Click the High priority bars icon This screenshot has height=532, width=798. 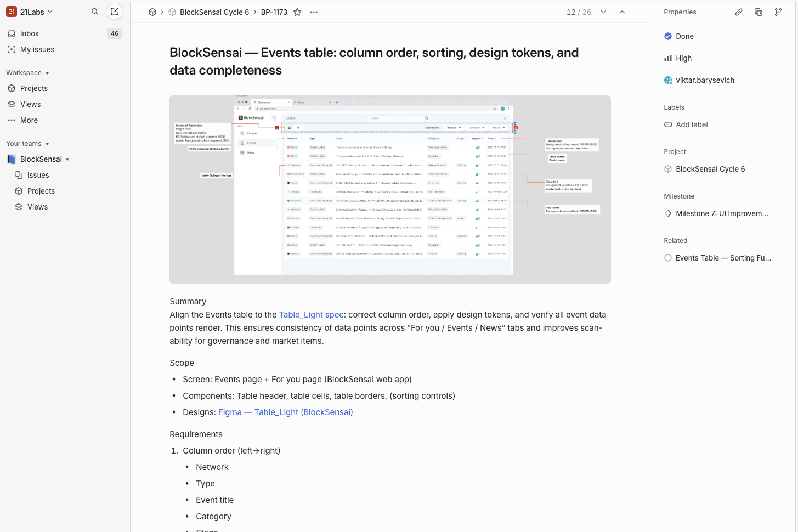click(668, 58)
